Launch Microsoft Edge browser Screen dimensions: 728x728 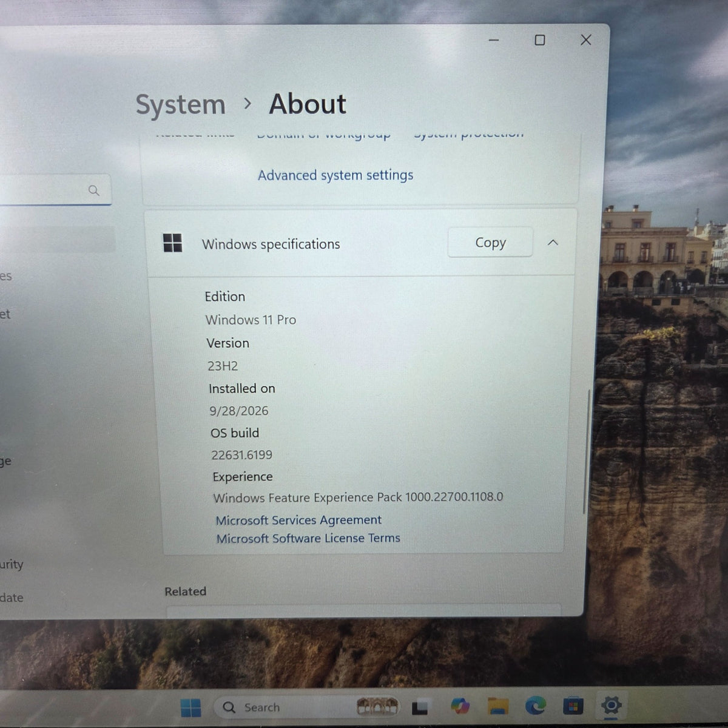coord(535,706)
